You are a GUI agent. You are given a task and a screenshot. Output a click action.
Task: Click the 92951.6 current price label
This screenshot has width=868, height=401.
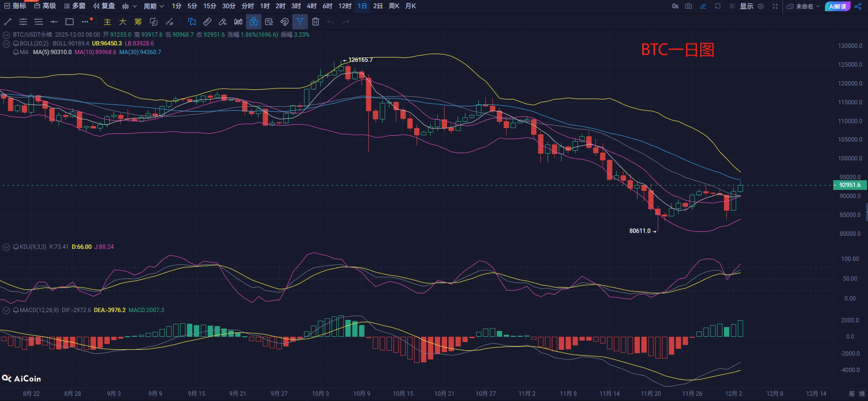(x=850, y=185)
